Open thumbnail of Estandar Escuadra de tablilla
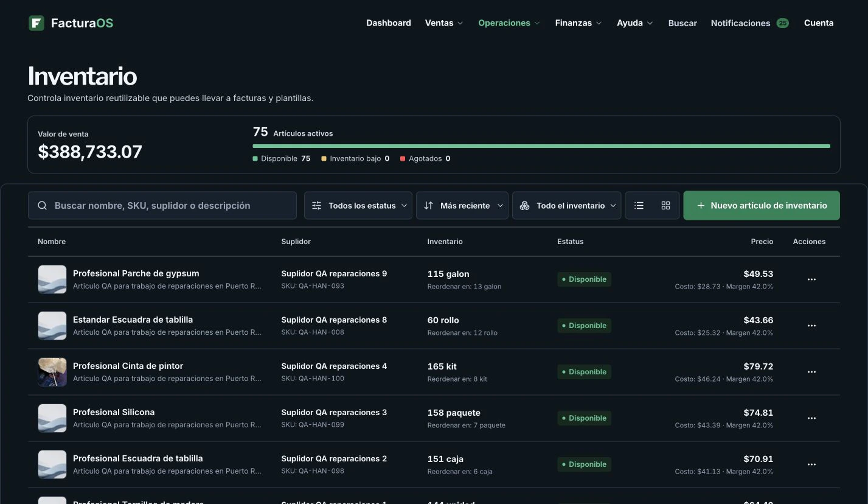The width and height of the screenshot is (868, 504). (x=52, y=326)
